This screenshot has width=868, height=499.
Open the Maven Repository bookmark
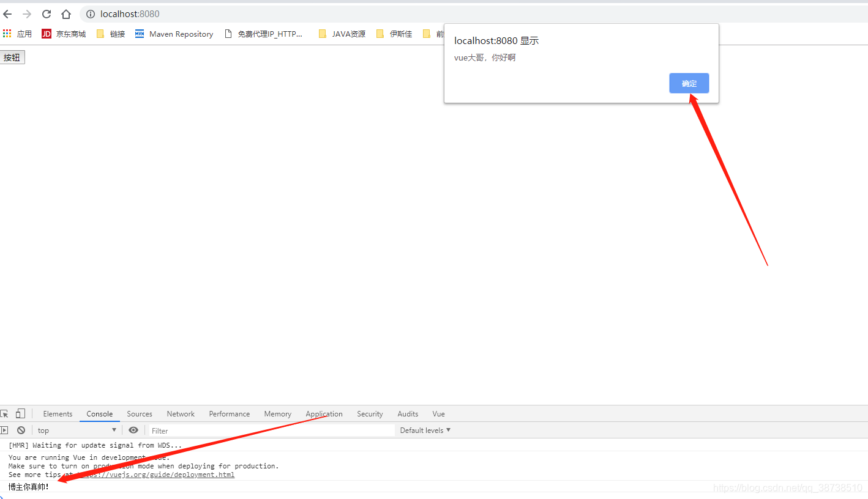click(174, 34)
